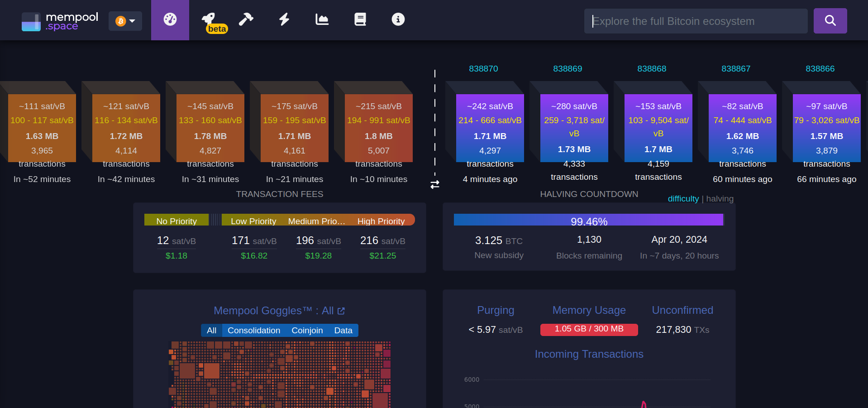The width and height of the screenshot is (868, 408).
Task: Open the documentation book icon
Action: pyautogui.click(x=360, y=19)
